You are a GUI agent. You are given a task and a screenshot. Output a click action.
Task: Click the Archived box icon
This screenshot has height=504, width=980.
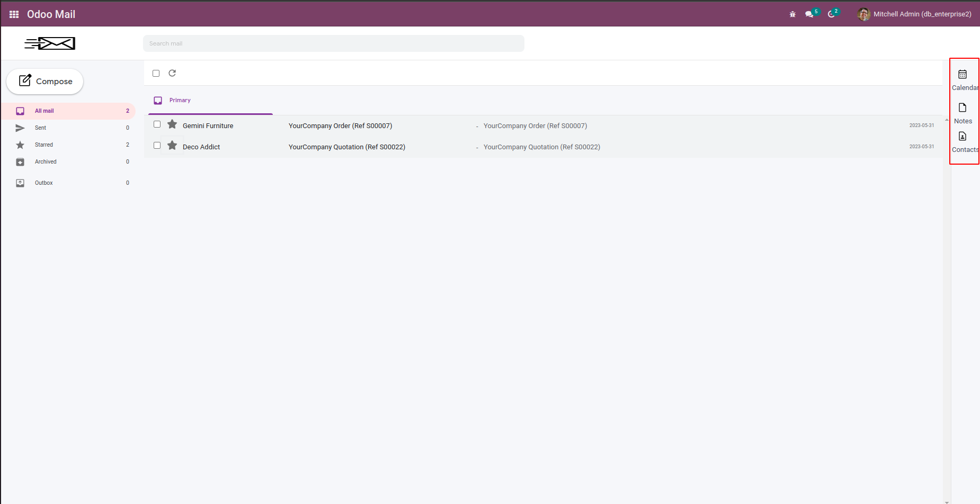tap(20, 161)
